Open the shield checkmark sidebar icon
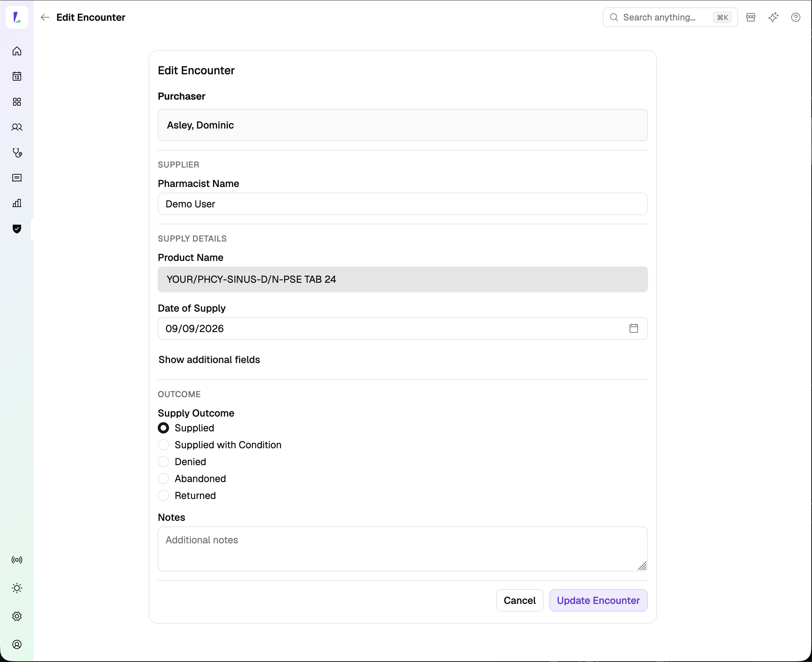This screenshot has height=662, width=812. [x=17, y=229]
